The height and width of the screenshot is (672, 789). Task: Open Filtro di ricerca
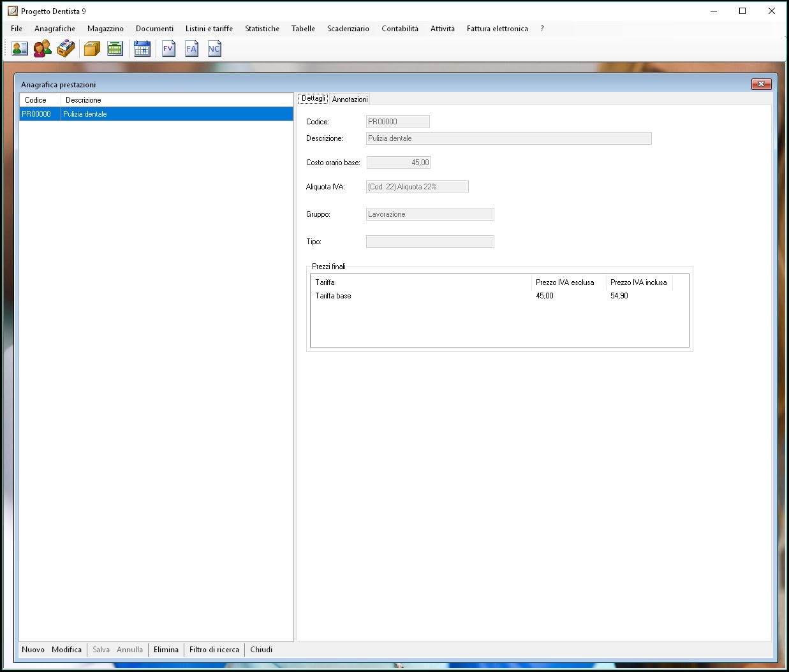[214, 650]
